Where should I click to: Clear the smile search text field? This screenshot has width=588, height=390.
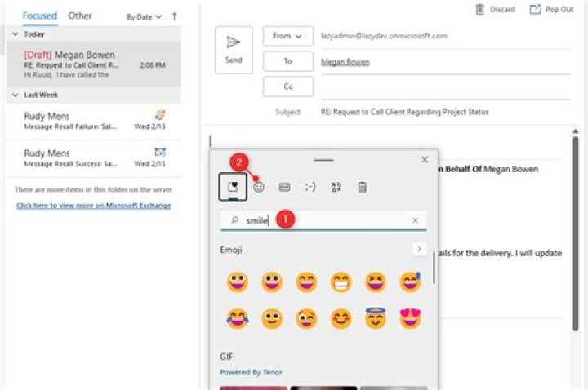(415, 220)
